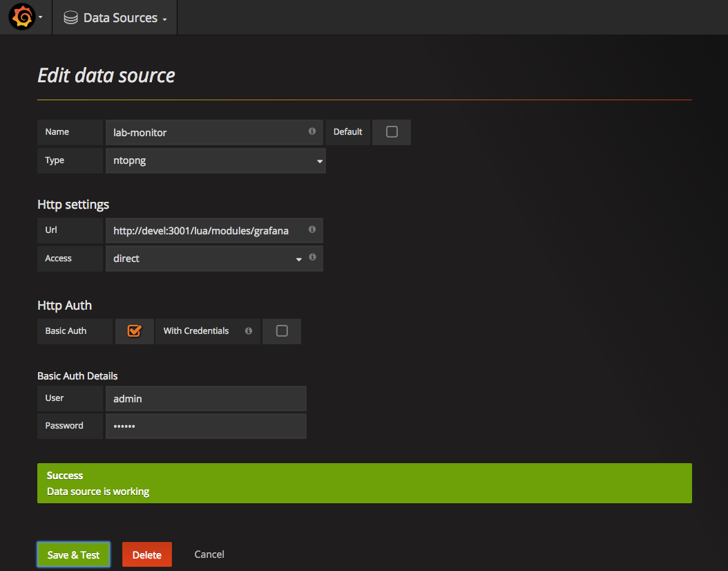Click the Edit data source title
This screenshot has height=571, width=728.
pyautogui.click(x=106, y=75)
